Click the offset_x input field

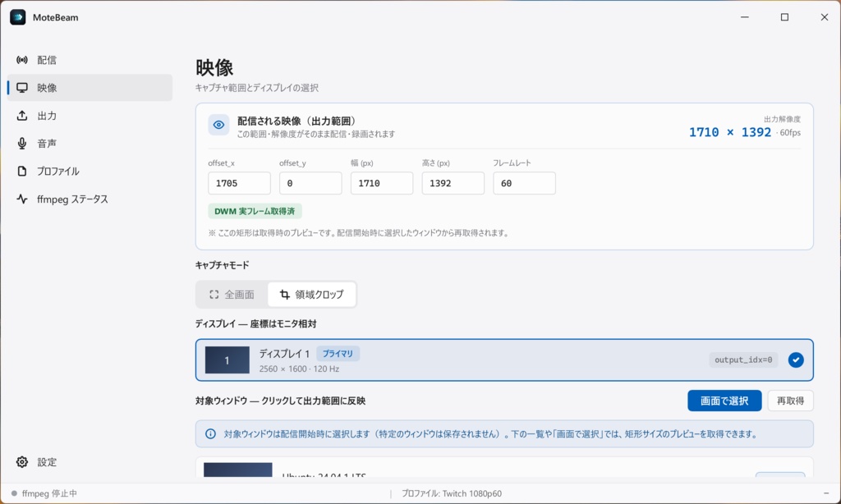(x=239, y=183)
